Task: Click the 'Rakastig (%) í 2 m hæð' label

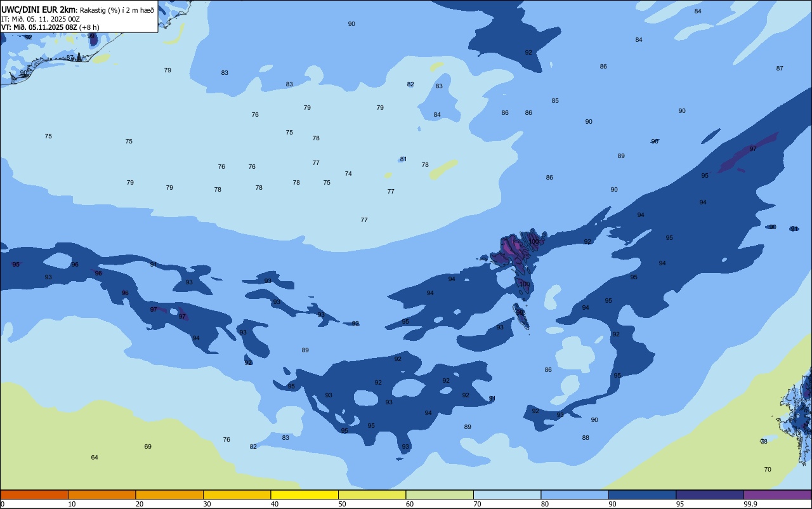Action: click(x=117, y=10)
